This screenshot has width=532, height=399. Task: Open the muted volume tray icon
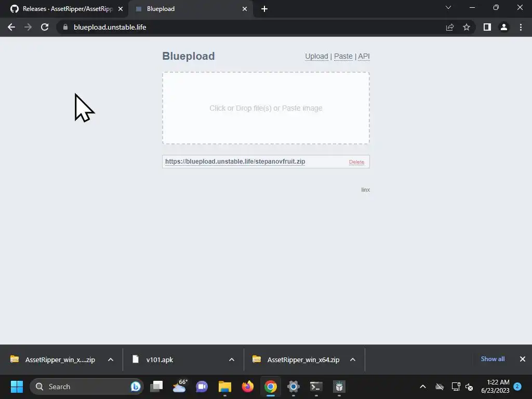tap(469, 387)
